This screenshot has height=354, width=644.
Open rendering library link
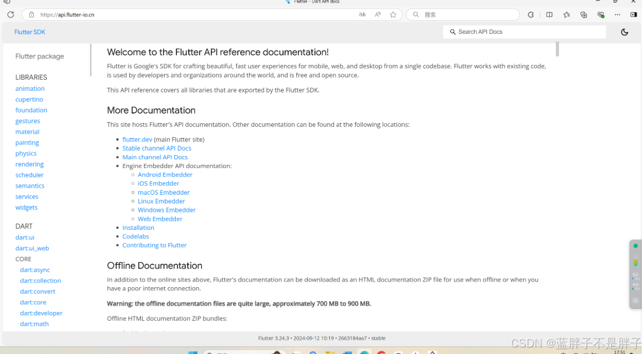(x=30, y=164)
